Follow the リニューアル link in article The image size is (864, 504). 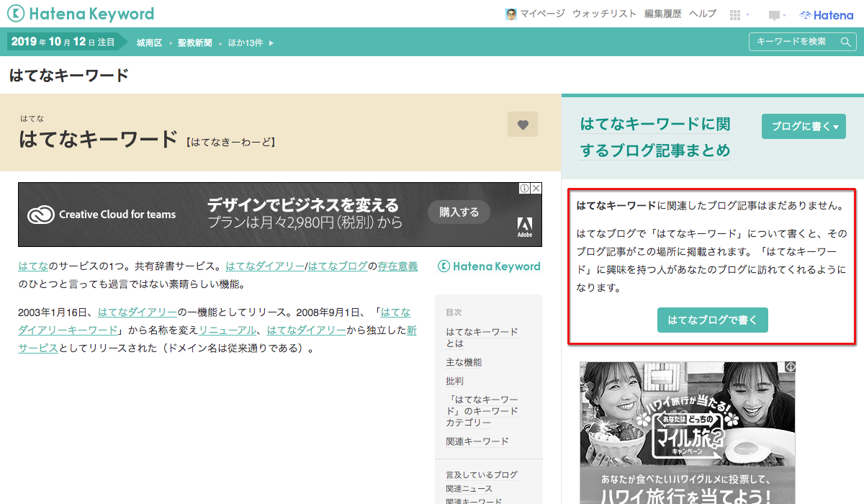(x=228, y=330)
